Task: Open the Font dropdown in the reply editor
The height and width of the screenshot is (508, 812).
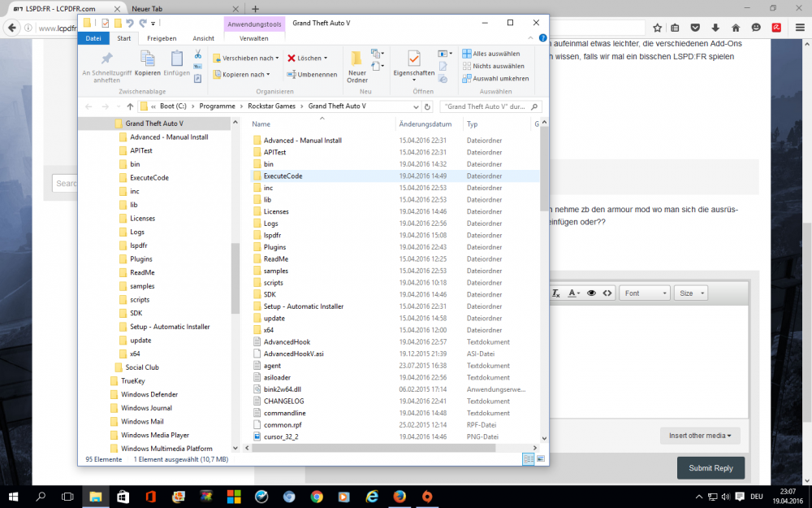Action: pos(644,293)
